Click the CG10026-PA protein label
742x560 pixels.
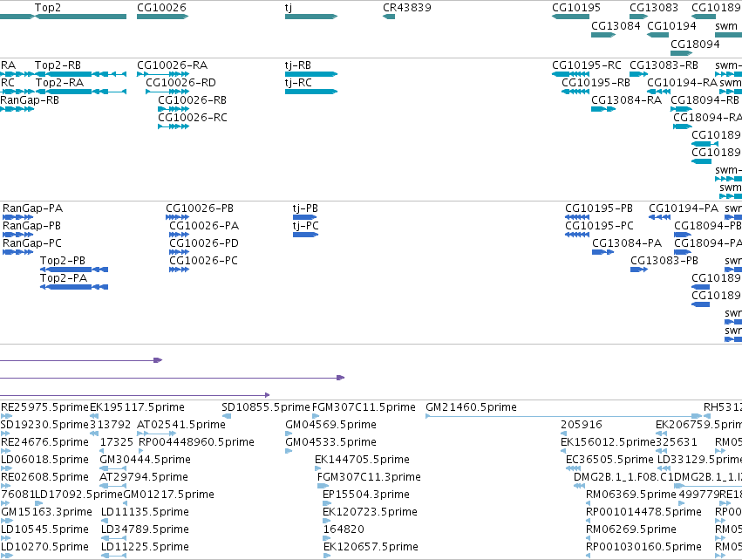point(204,226)
